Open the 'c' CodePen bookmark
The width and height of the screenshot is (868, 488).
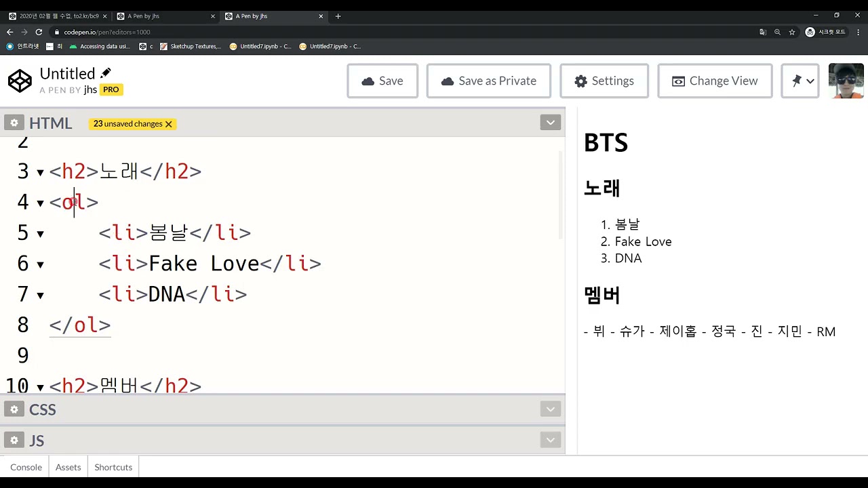coord(146,46)
